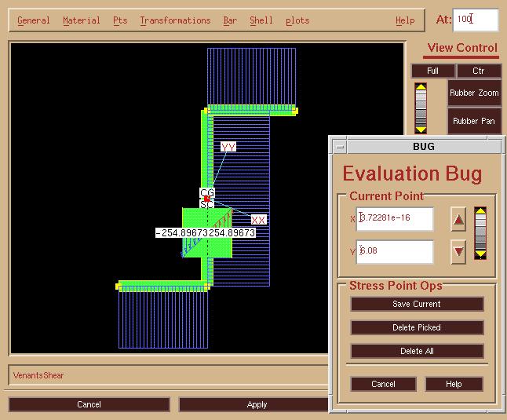Click the X coordinate input field
The height and width of the screenshot is (420, 507).
point(396,219)
